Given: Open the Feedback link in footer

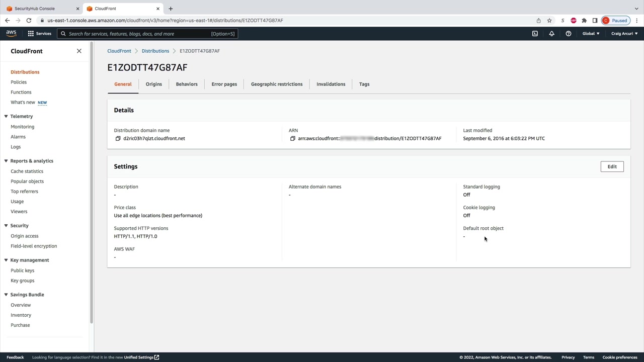Looking at the screenshot, I should point(15,357).
